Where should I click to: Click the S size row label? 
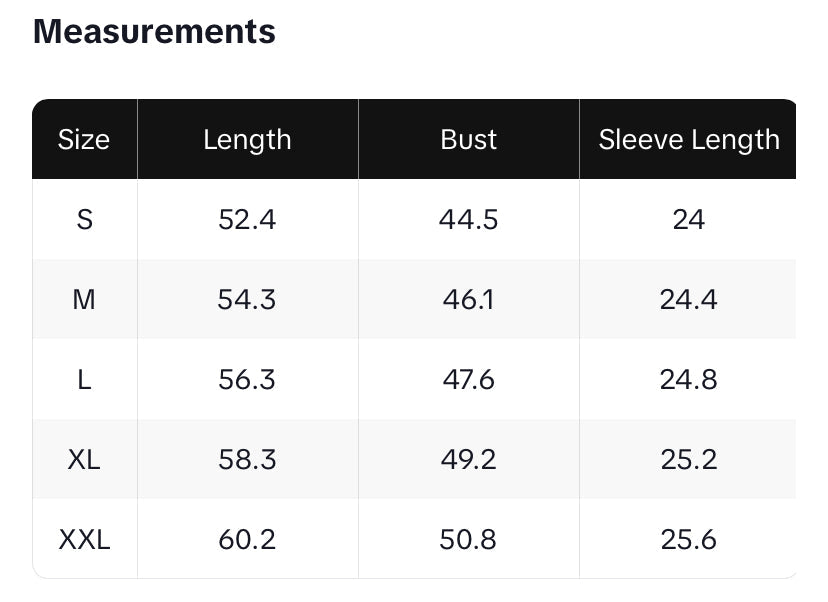84,219
